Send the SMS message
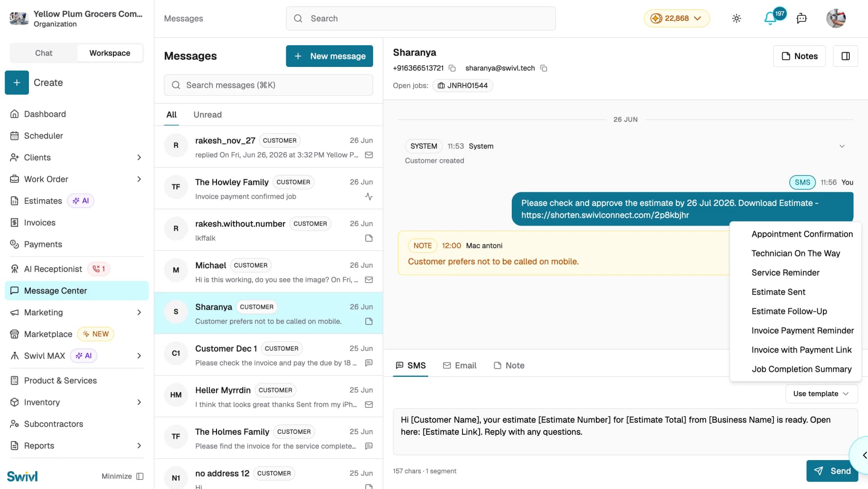 [x=832, y=471]
